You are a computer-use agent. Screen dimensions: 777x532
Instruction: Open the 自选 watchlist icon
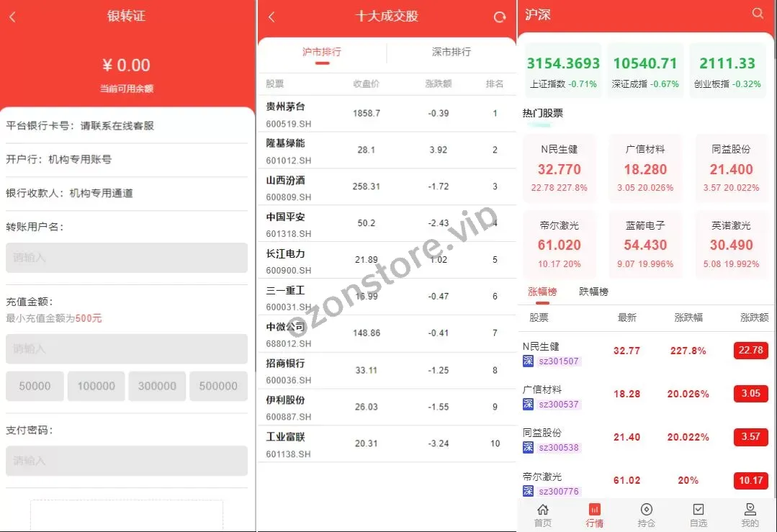(x=698, y=515)
